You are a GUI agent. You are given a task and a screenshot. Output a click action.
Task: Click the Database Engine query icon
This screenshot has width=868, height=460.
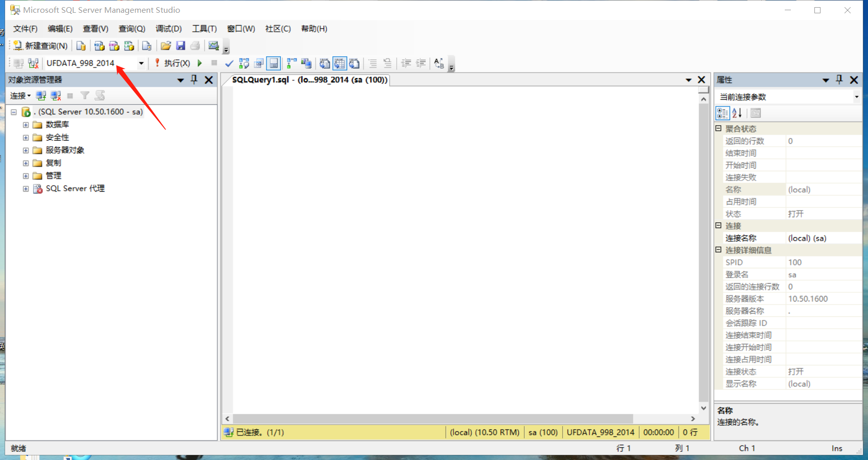click(x=81, y=46)
